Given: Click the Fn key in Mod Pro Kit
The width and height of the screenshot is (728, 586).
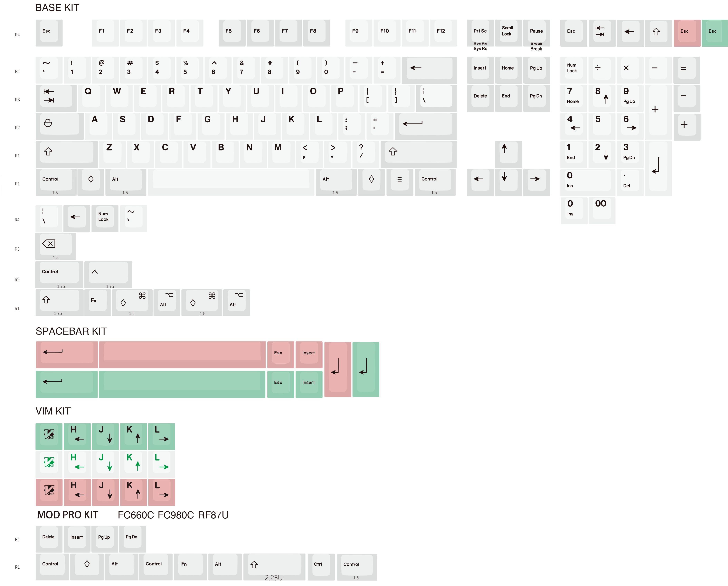Looking at the screenshot, I should tap(190, 567).
